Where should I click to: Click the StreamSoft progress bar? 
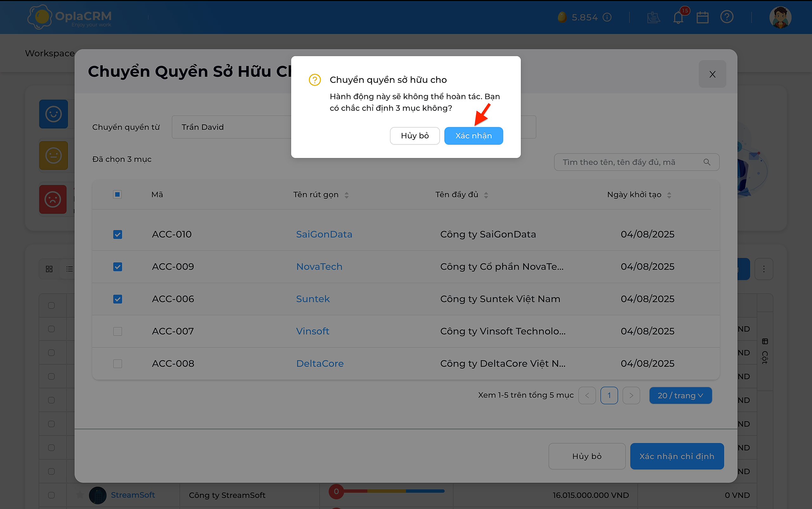click(387, 491)
